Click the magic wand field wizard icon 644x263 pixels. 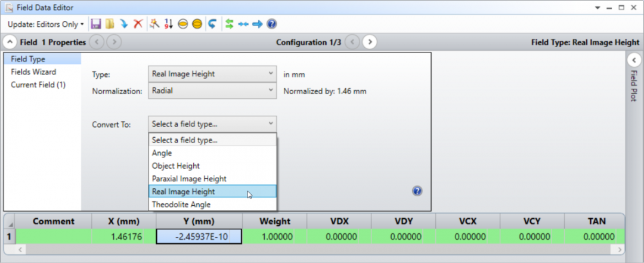pos(154,24)
